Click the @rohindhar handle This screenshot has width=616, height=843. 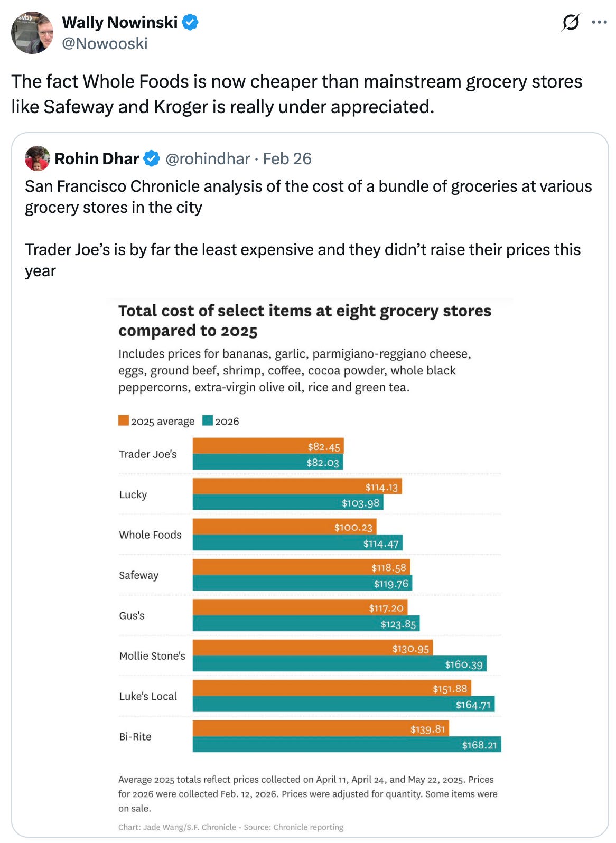pos(208,158)
